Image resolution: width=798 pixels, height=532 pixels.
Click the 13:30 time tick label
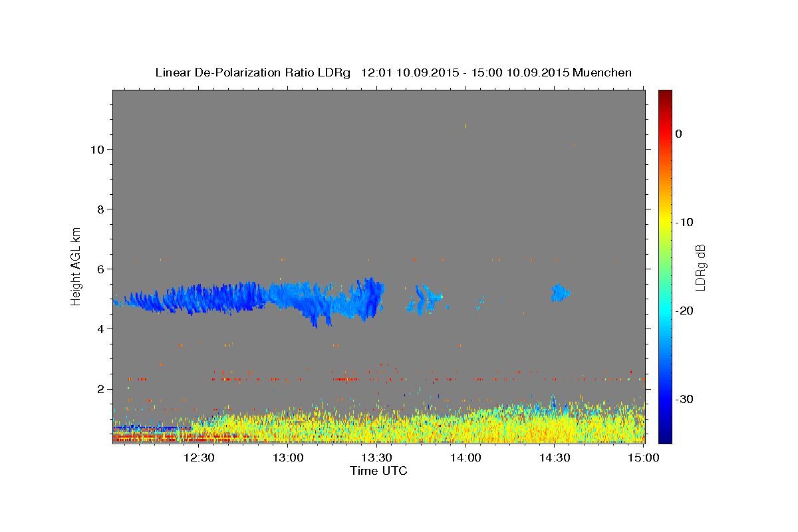click(376, 458)
